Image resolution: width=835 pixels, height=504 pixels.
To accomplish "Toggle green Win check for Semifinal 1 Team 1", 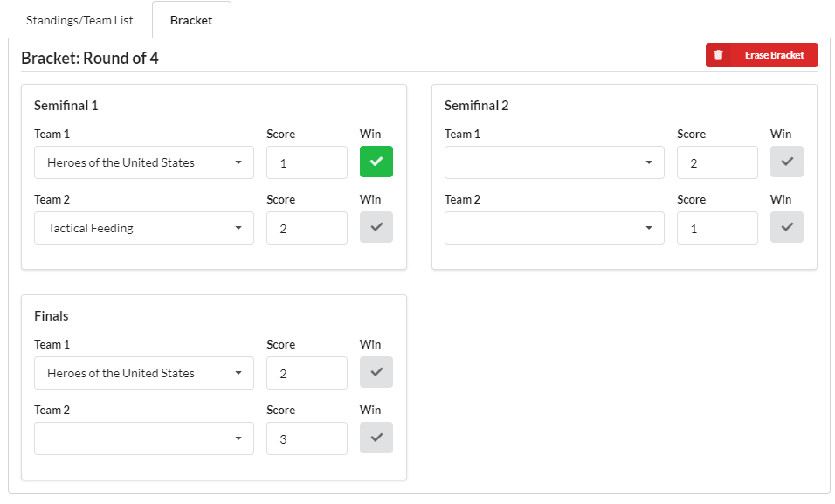I will point(376,162).
